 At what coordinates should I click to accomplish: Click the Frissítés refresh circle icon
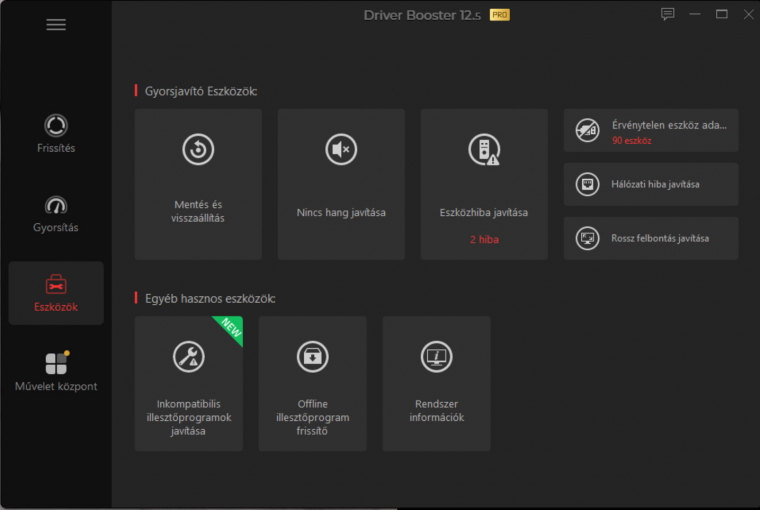click(56, 126)
